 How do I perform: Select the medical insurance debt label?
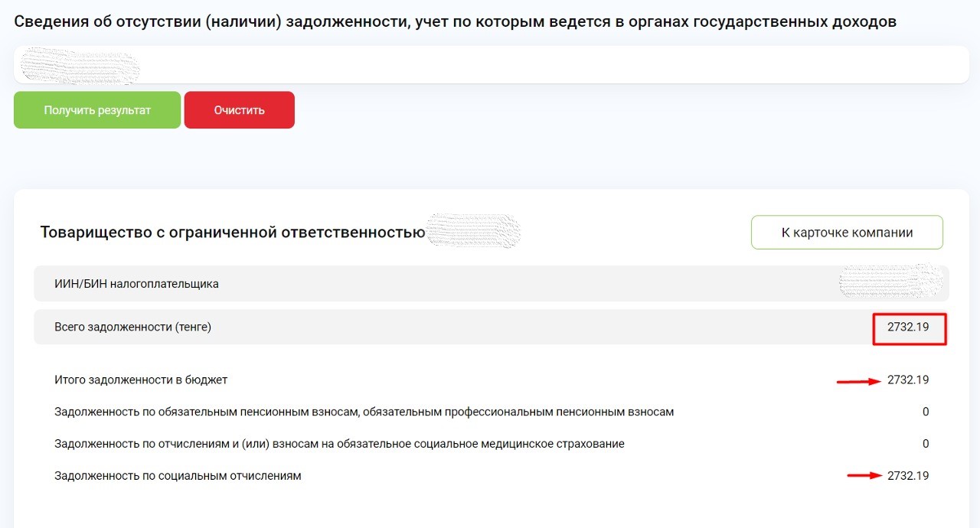tap(339, 444)
